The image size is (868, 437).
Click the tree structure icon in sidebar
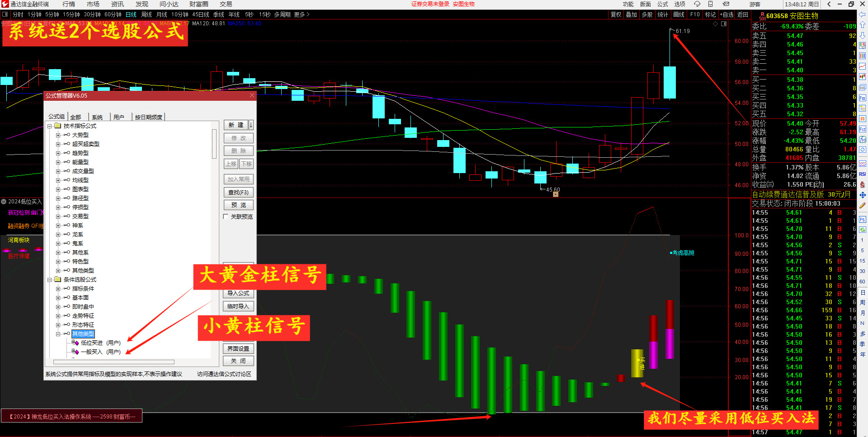coord(863,108)
